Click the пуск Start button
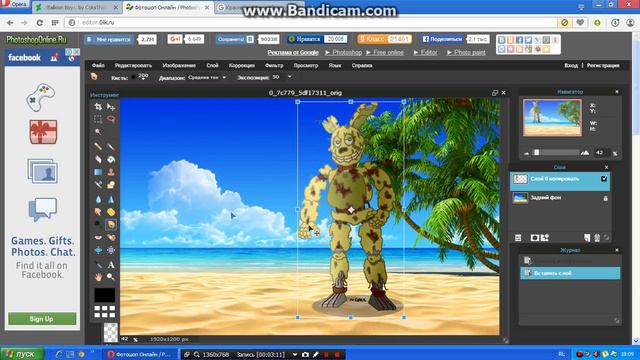The width and height of the screenshot is (640, 360). [22, 354]
